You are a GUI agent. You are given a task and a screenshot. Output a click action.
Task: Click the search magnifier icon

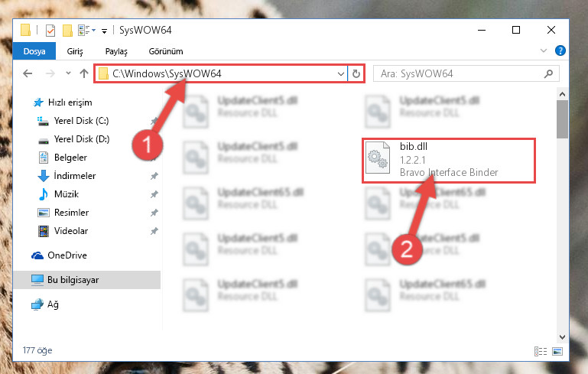pyautogui.click(x=548, y=74)
